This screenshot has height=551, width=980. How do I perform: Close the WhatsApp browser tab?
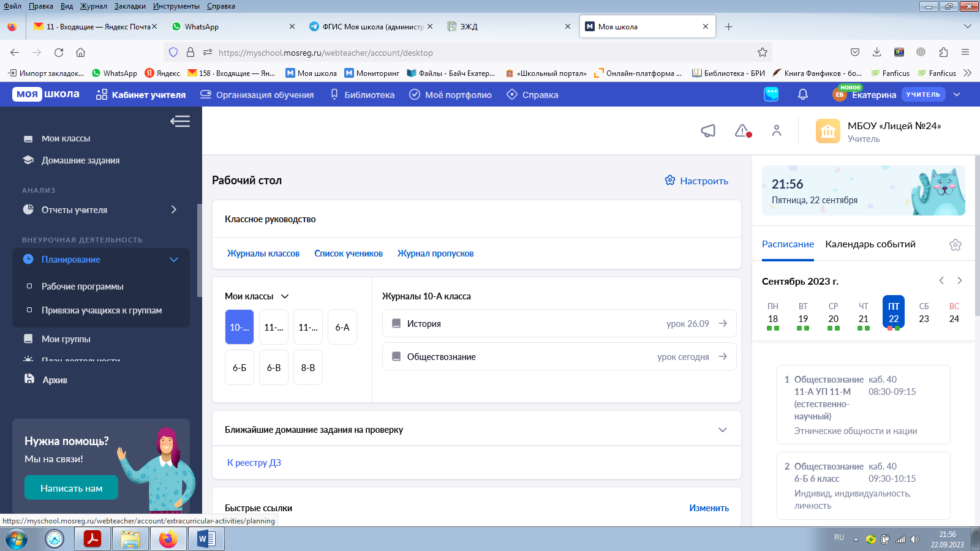click(x=292, y=26)
